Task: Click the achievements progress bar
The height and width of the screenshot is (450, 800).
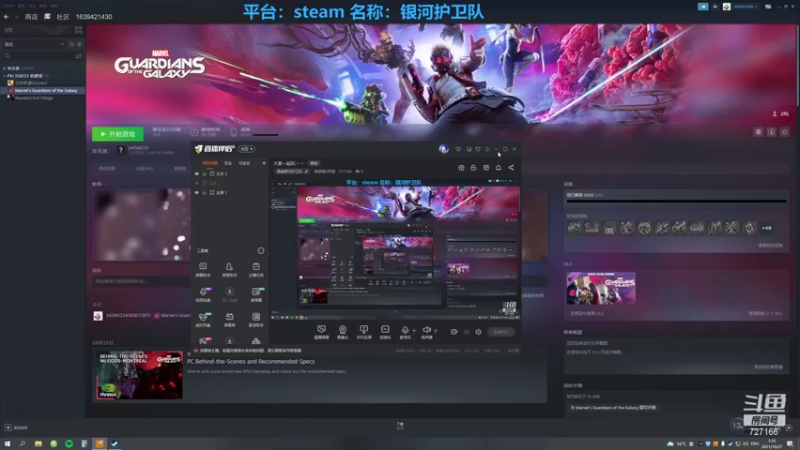Action: pos(676,202)
